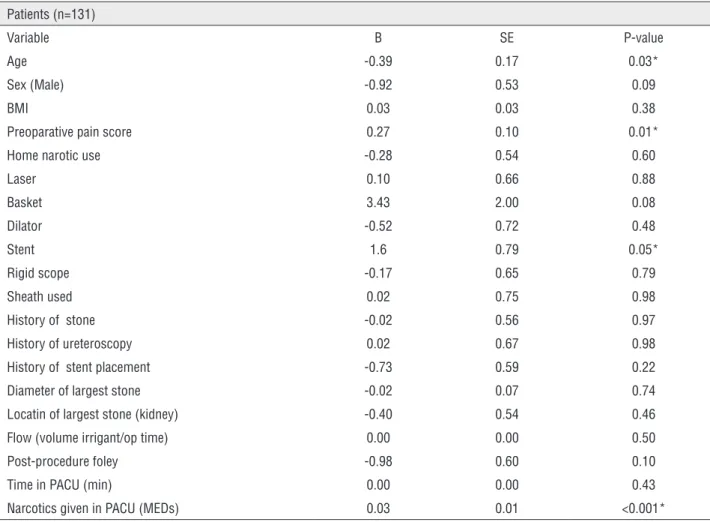This screenshot has height=522, width=710.
Task: Click the Basket B value 3.43
Action: click(x=378, y=202)
